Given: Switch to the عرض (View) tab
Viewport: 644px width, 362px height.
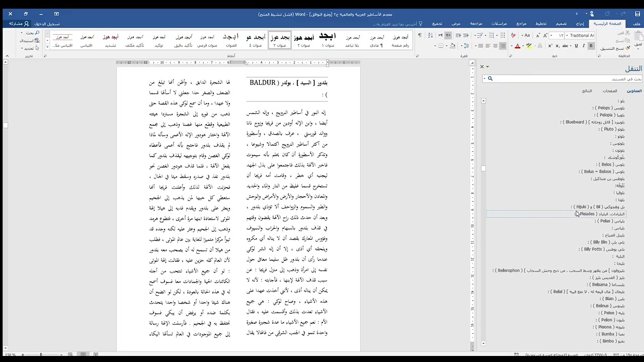Looking at the screenshot, I should 456,24.
